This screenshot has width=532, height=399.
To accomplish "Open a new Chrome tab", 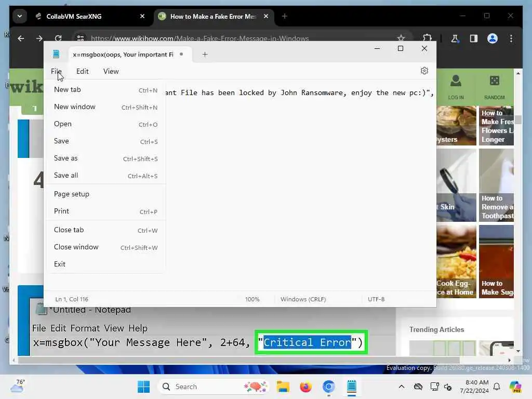I will pos(285,16).
